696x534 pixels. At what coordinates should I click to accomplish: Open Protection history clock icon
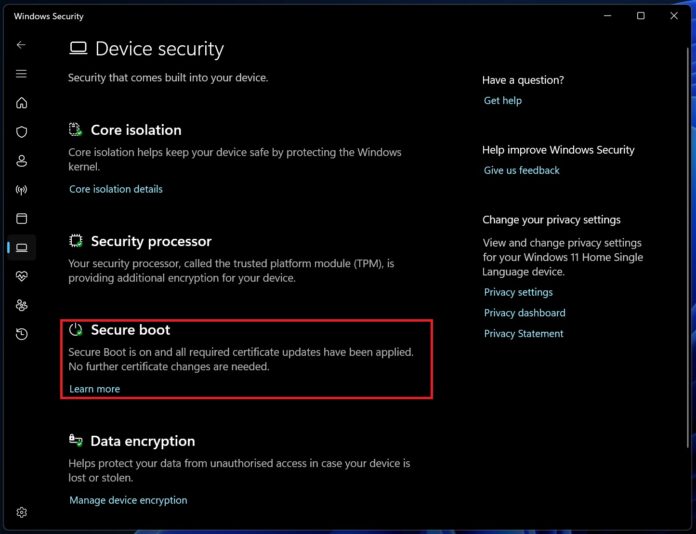[21, 334]
